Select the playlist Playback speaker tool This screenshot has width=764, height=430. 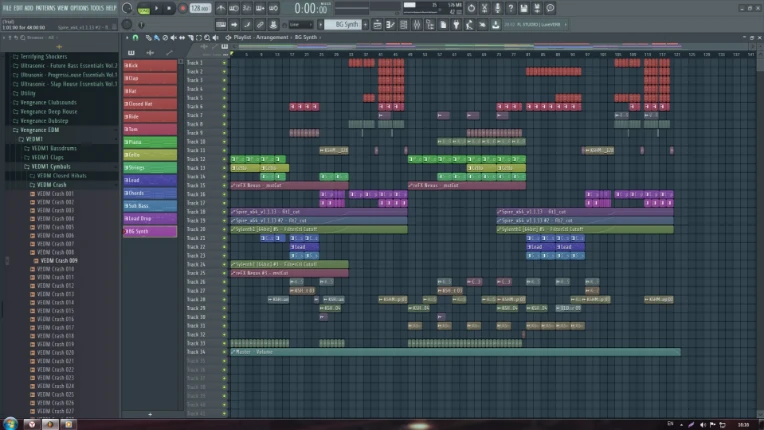[216, 37]
